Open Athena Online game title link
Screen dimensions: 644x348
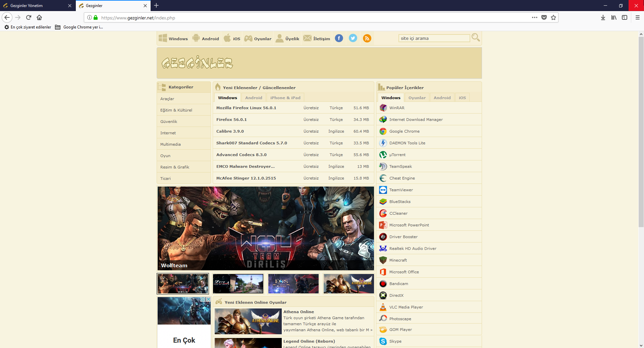(299, 312)
